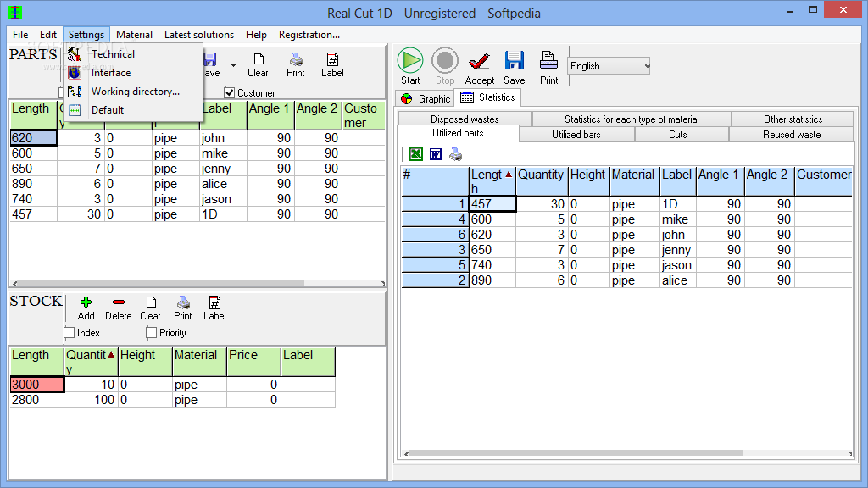Enable the stock Index checkbox
The height and width of the screenshot is (488, 868).
(x=70, y=332)
